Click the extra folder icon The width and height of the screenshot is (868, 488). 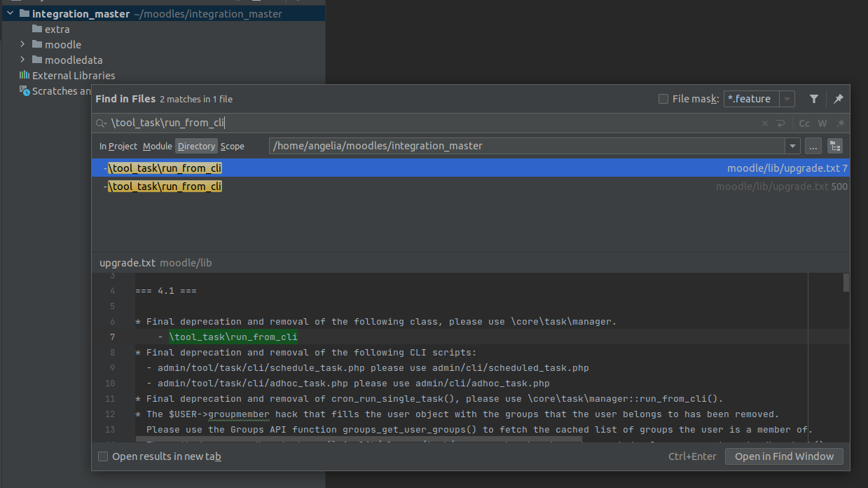(x=37, y=29)
